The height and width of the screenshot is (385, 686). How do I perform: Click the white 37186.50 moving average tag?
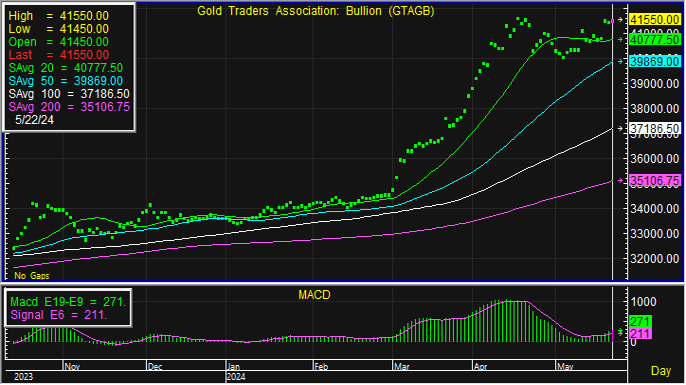654,129
